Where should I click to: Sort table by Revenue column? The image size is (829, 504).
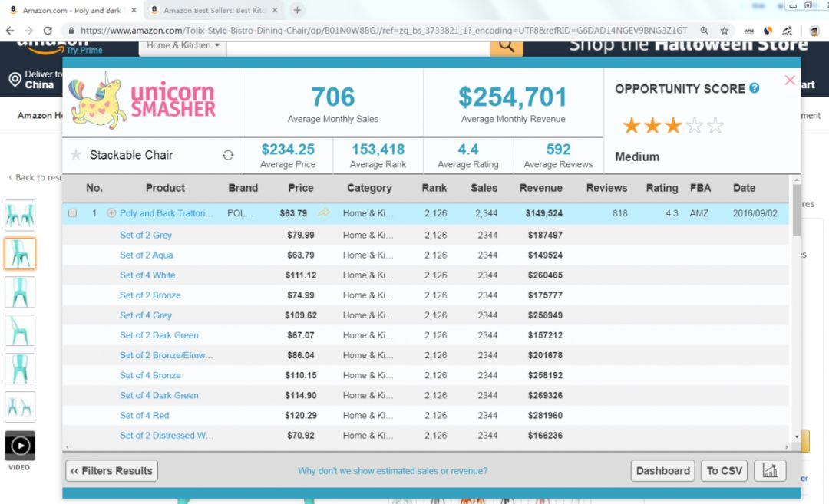[x=540, y=187]
